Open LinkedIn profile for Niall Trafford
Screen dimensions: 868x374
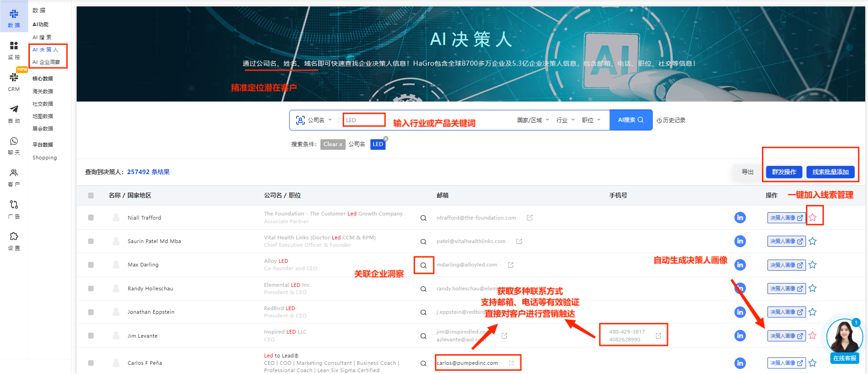(x=740, y=217)
